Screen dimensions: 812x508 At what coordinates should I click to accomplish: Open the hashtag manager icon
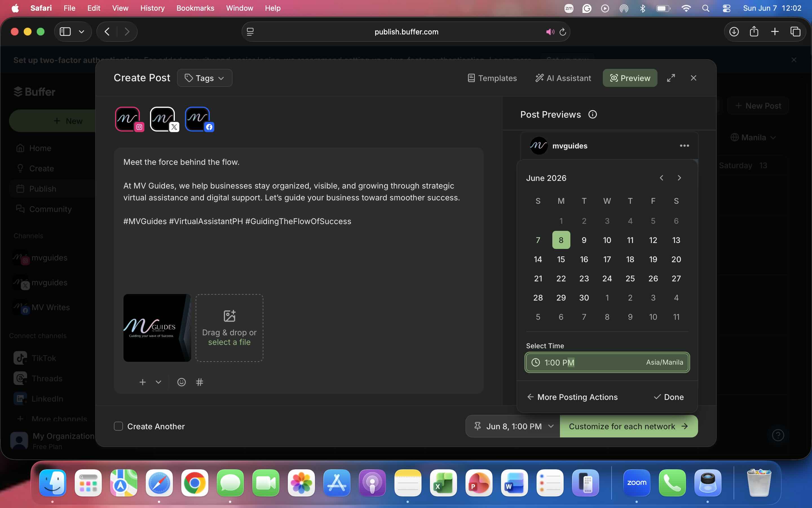[x=200, y=382]
